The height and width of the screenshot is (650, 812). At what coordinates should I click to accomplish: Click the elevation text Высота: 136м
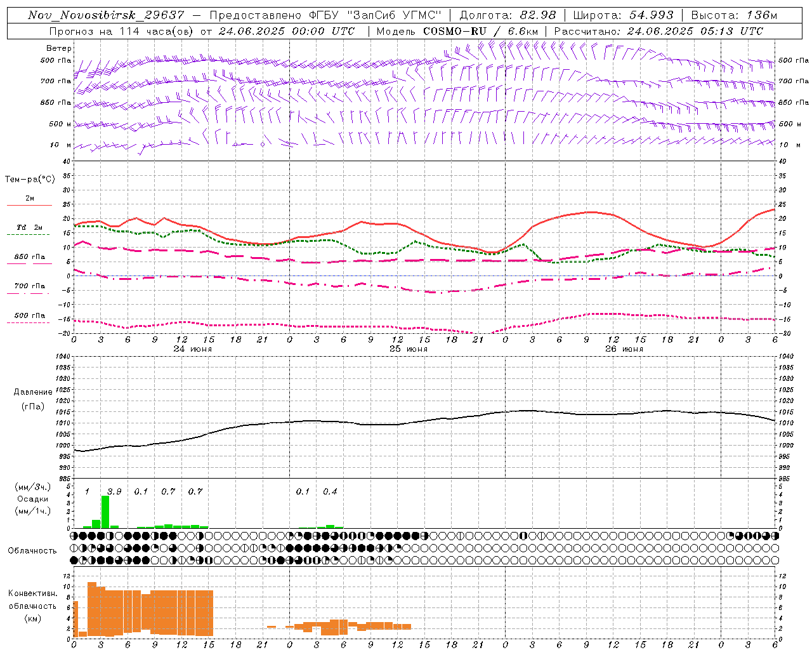[x=734, y=15]
